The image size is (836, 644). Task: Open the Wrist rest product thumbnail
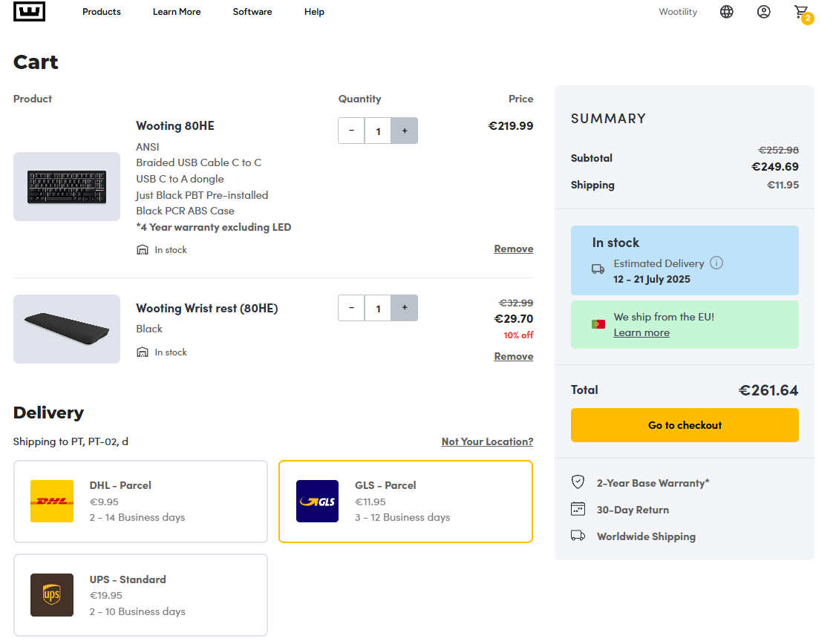coord(67,329)
